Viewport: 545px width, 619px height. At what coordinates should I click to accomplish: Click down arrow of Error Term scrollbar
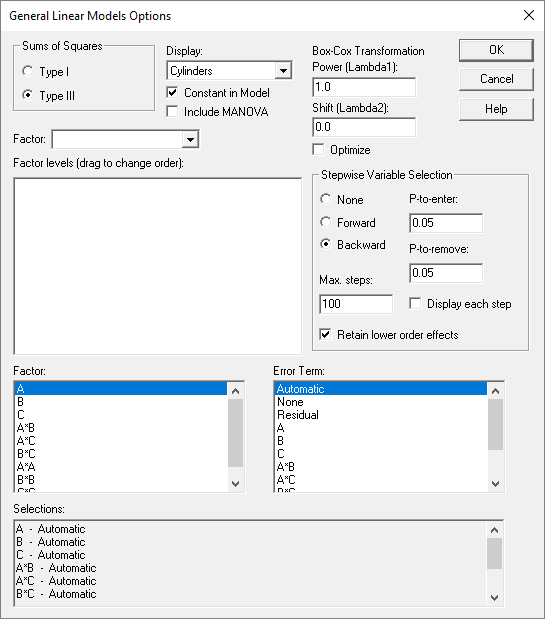[x=496, y=484]
